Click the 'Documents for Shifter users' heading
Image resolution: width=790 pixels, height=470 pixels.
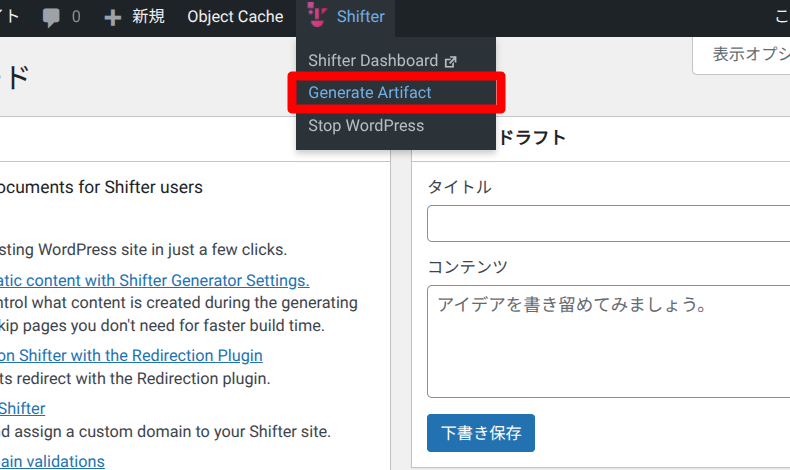101,187
